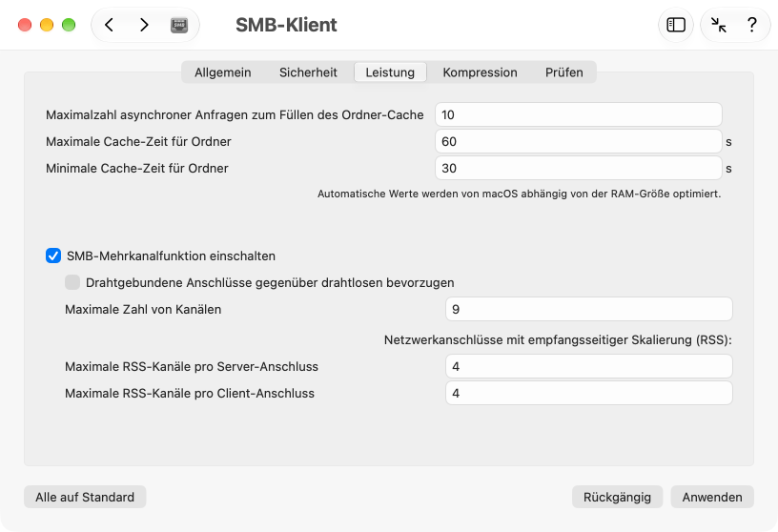The image size is (778, 532).
Task: Click label Maximale RSS-Kanäle pro Server-Anschluss
Action: 192,366
